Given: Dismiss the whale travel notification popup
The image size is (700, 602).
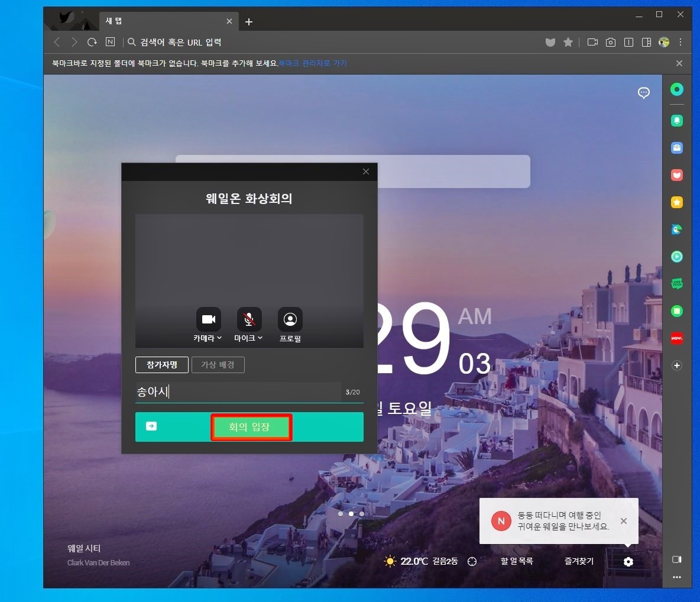Looking at the screenshot, I should click(x=624, y=521).
